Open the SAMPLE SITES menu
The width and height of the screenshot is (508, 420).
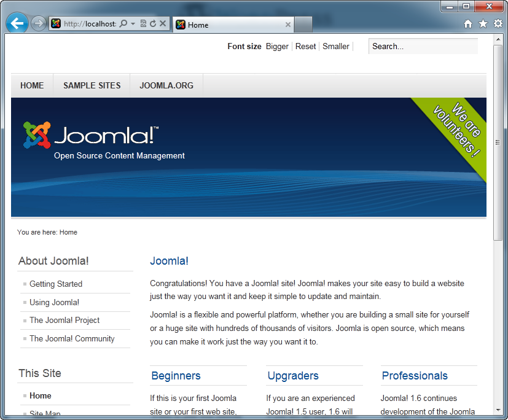92,85
